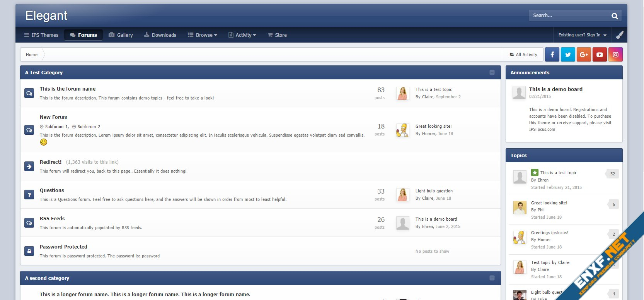Open the All Activity link
This screenshot has width=644, height=300.
[x=523, y=55]
